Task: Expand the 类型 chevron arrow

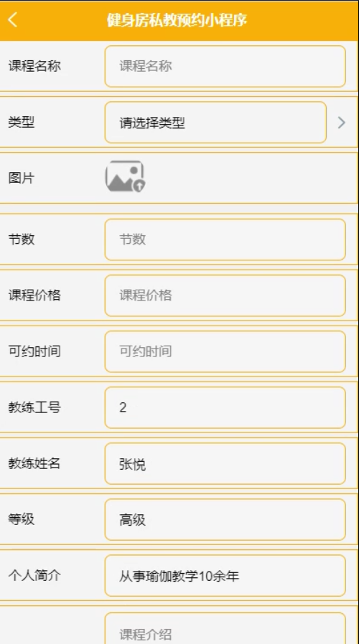Action: click(341, 123)
